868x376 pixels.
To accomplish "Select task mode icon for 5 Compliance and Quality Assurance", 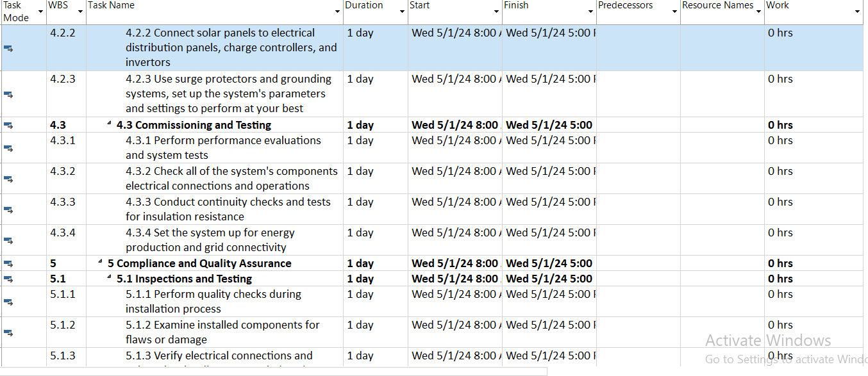I will tap(8, 263).
